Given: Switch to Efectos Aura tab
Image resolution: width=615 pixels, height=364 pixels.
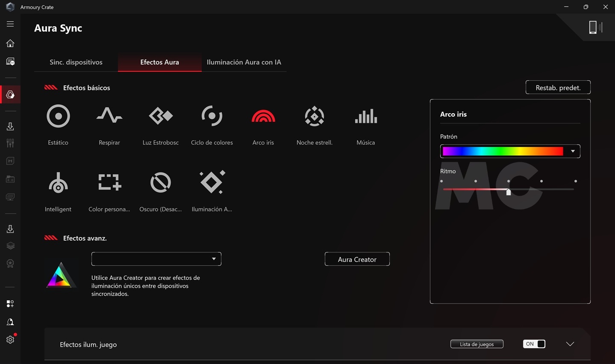Looking at the screenshot, I should 160,62.
